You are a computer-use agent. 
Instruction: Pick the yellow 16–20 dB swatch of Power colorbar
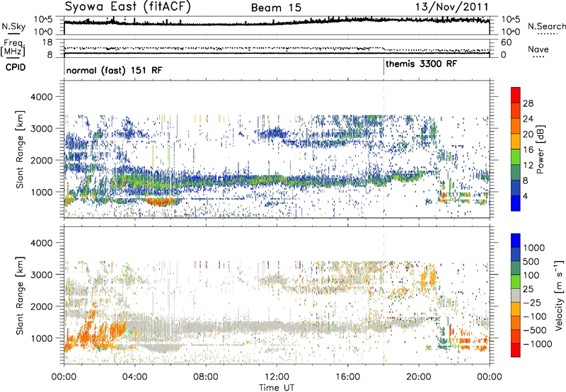coord(516,142)
